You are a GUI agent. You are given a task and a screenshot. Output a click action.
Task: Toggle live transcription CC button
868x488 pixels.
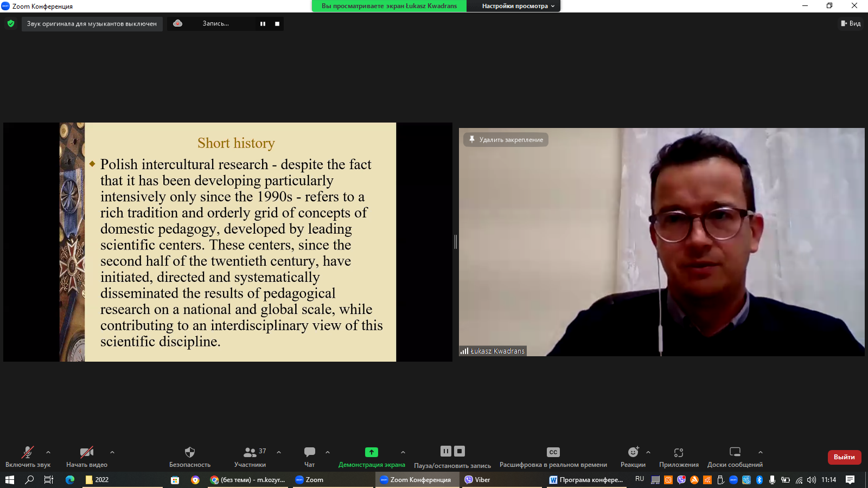[x=553, y=452]
